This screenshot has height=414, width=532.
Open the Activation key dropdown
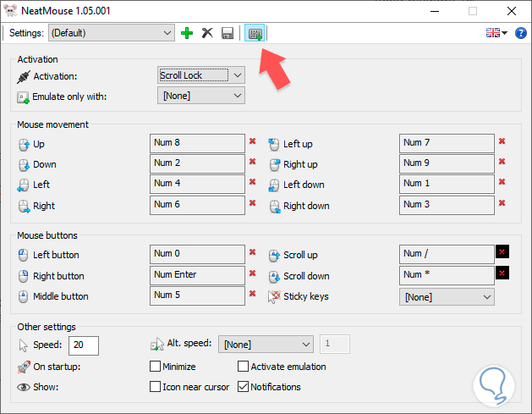(201, 75)
